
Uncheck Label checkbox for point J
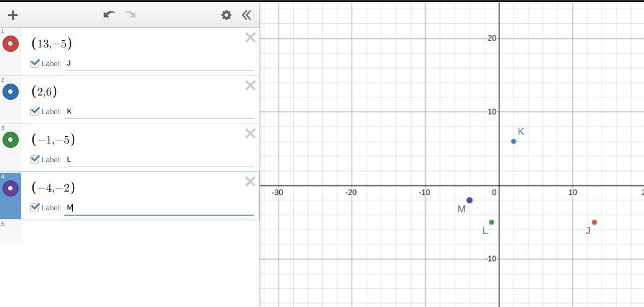coord(35,63)
